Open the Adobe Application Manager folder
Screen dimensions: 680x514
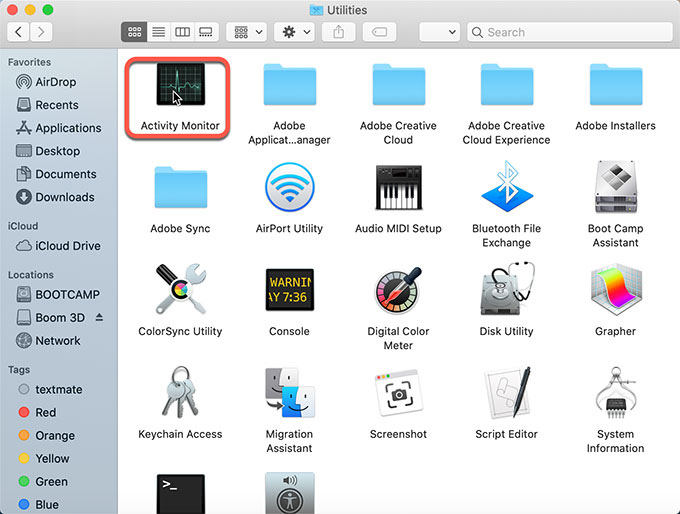[290, 85]
